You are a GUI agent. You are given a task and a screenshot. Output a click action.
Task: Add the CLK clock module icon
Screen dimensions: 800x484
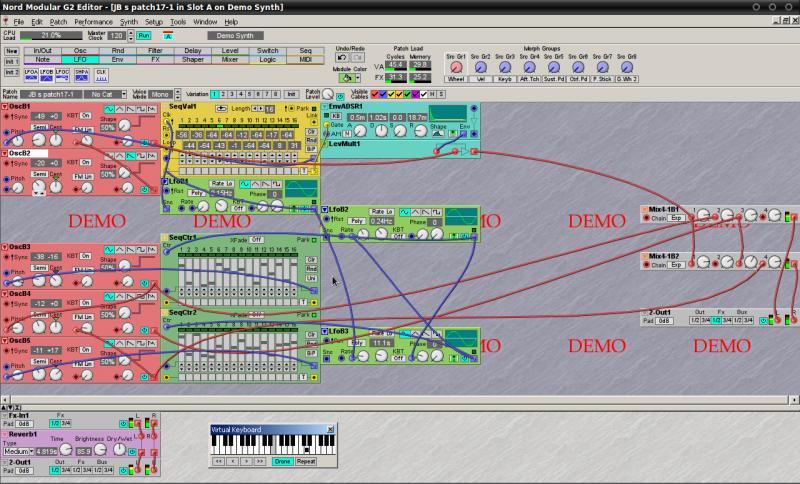tap(101, 75)
